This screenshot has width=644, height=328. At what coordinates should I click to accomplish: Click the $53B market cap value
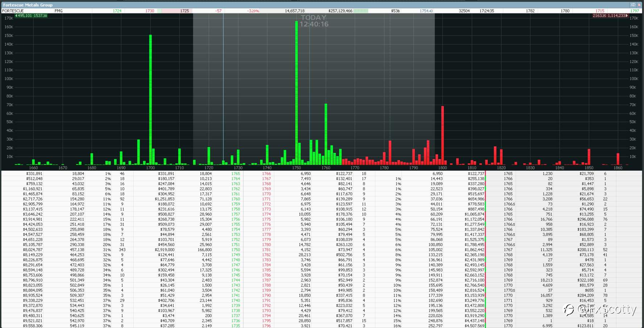click(x=395, y=11)
